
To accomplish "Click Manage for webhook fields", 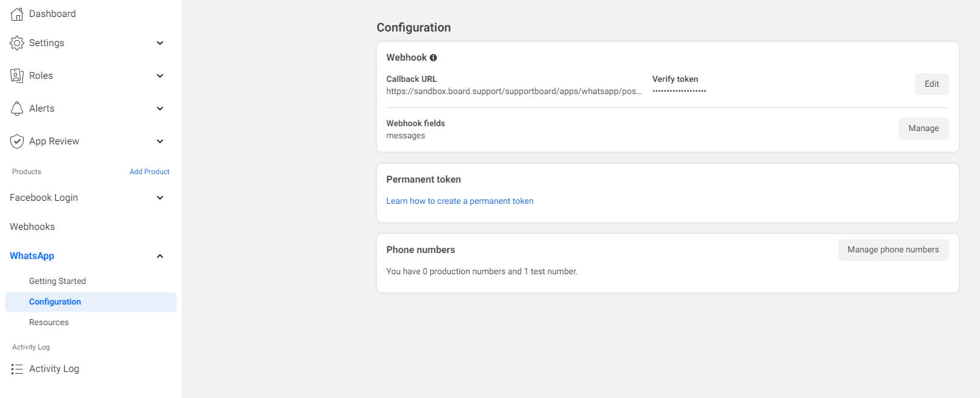I will click(x=923, y=129).
